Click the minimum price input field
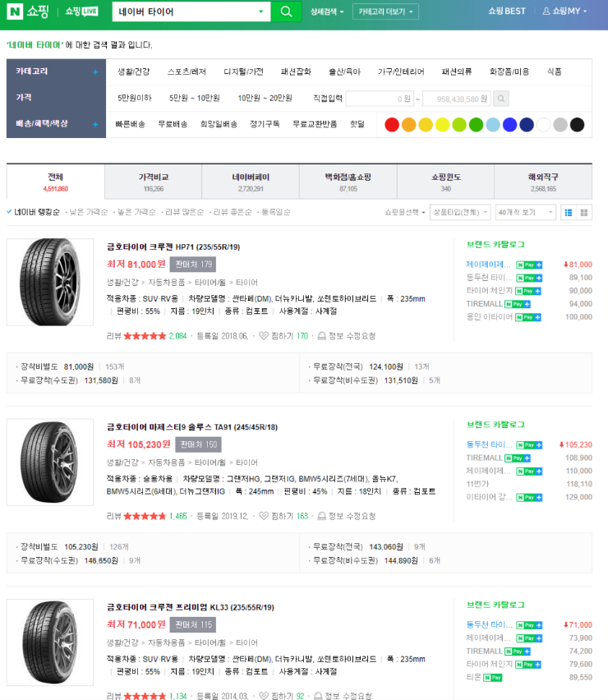 click(380, 99)
